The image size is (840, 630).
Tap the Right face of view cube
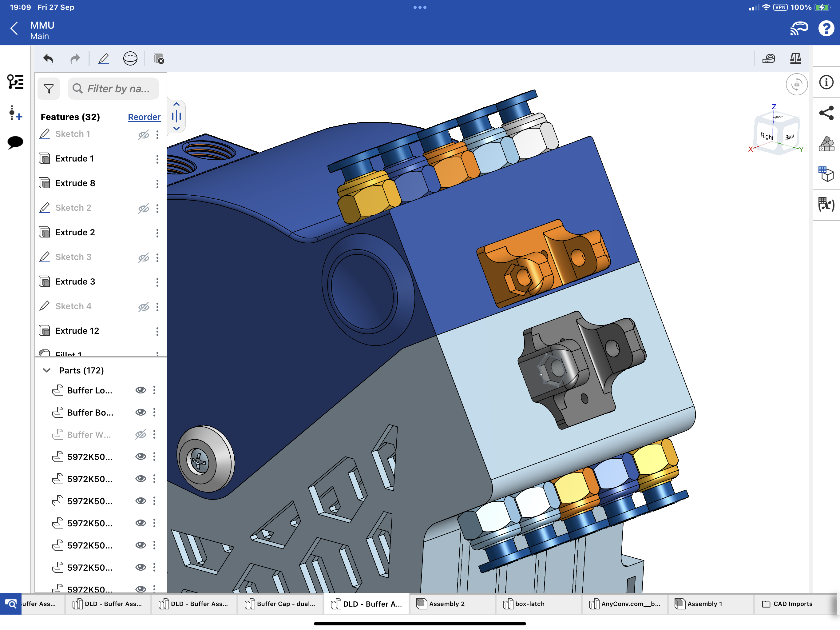pyautogui.click(x=766, y=136)
